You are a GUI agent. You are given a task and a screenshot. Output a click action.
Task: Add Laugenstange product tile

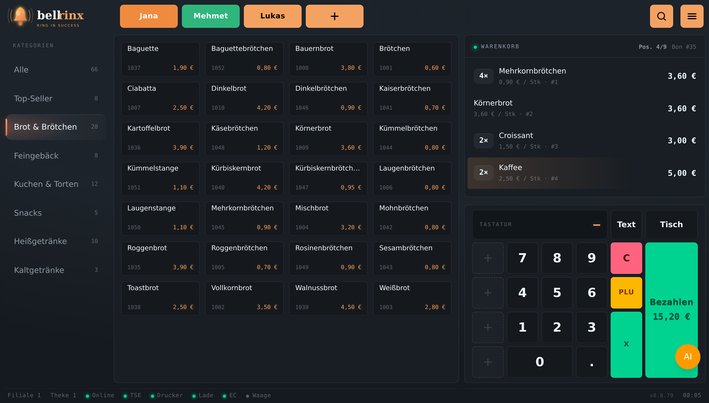(161, 218)
